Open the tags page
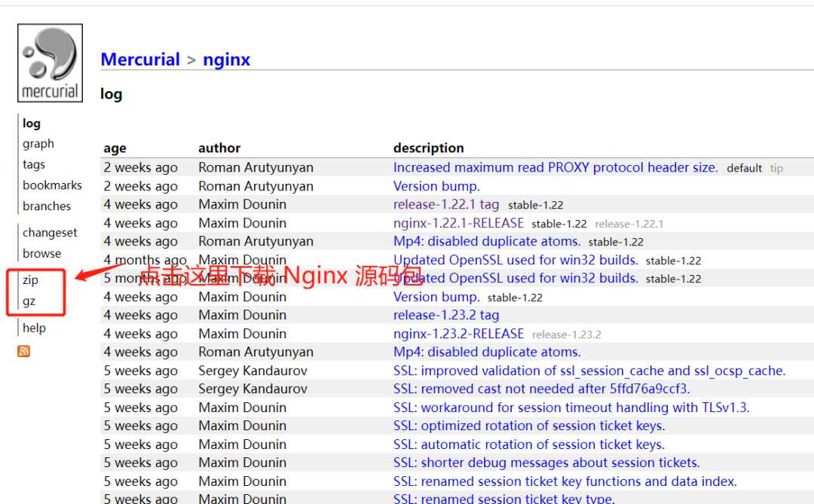Screen dimensions: 814x504 point(34,164)
